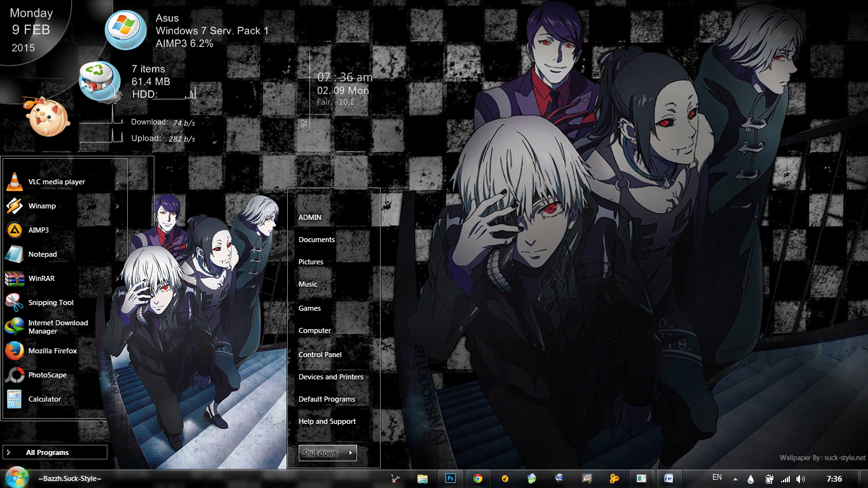Open the volume control in system tray

coord(800,479)
